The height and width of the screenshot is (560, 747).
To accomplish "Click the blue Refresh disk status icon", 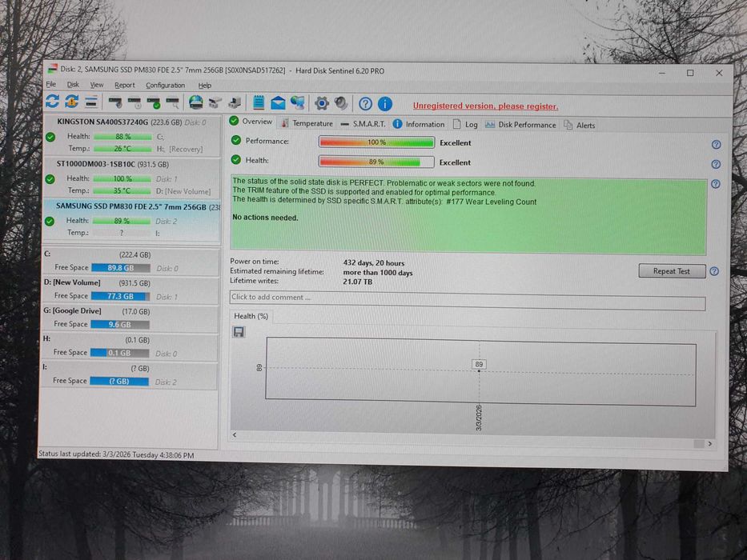I will 52,101.
